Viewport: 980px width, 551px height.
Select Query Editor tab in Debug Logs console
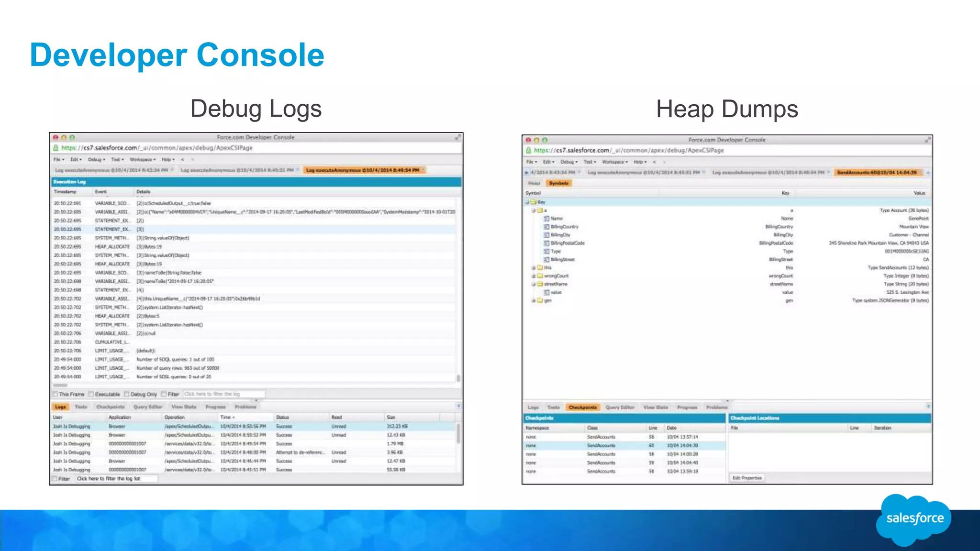pyautogui.click(x=148, y=407)
